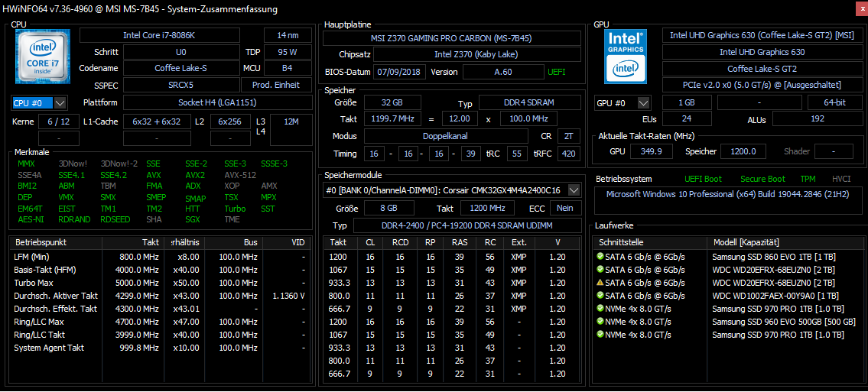Click the Schnittstelle column header in drives
The height and width of the screenshot is (392, 868).
[650, 242]
